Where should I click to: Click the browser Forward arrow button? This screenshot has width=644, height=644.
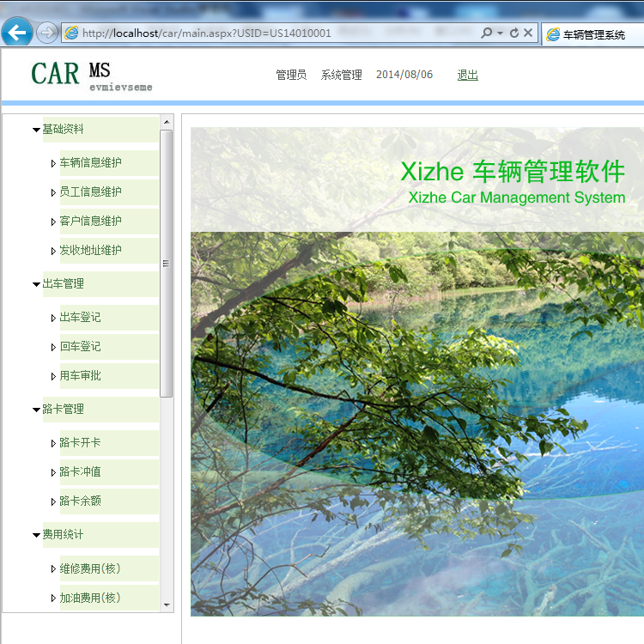point(47,33)
